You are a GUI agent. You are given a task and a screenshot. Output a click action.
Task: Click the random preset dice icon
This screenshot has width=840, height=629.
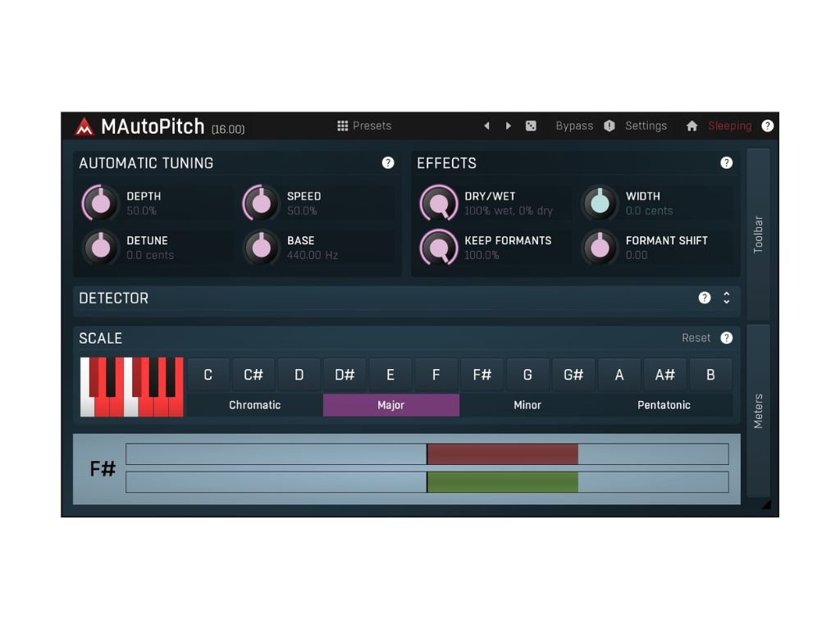531,126
